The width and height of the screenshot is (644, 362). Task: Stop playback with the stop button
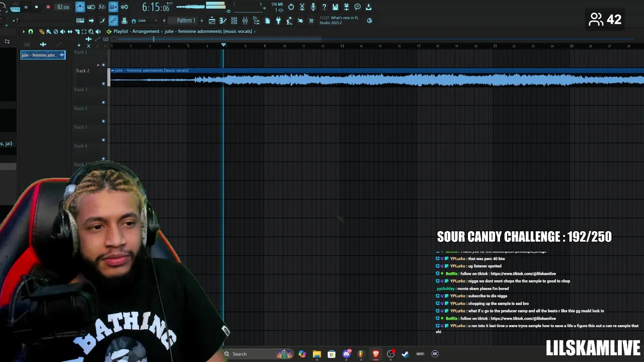[x=36, y=7]
